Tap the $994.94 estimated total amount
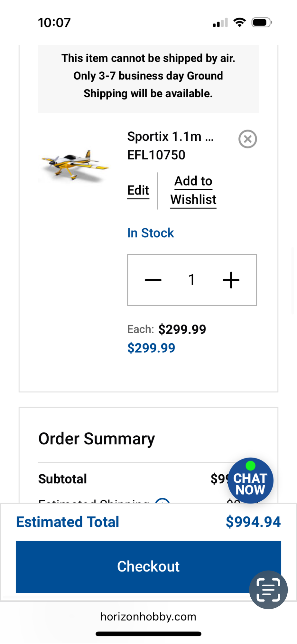Screen dimensions: 297x644 [x=253, y=522]
